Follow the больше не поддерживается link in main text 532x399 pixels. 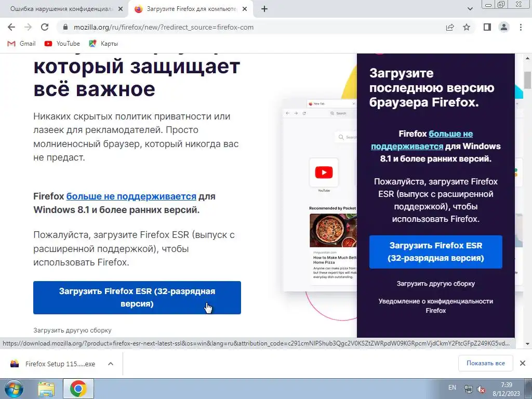click(131, 196)
